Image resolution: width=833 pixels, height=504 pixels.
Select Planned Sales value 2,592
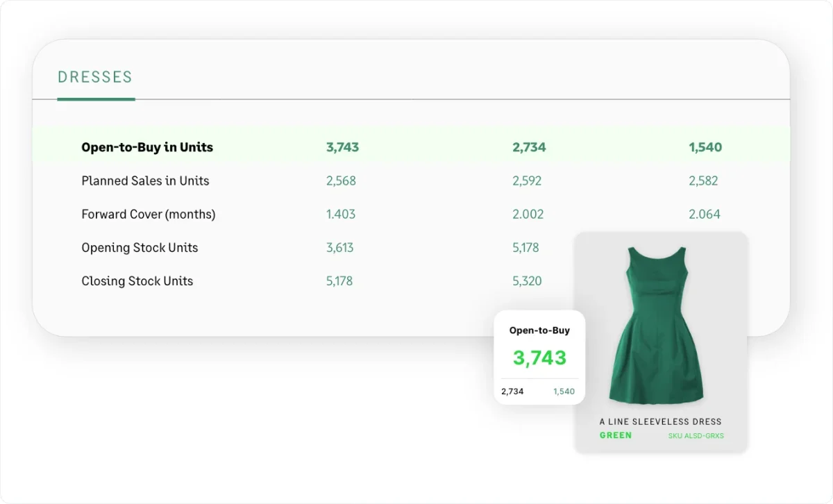tap(527, 180)
